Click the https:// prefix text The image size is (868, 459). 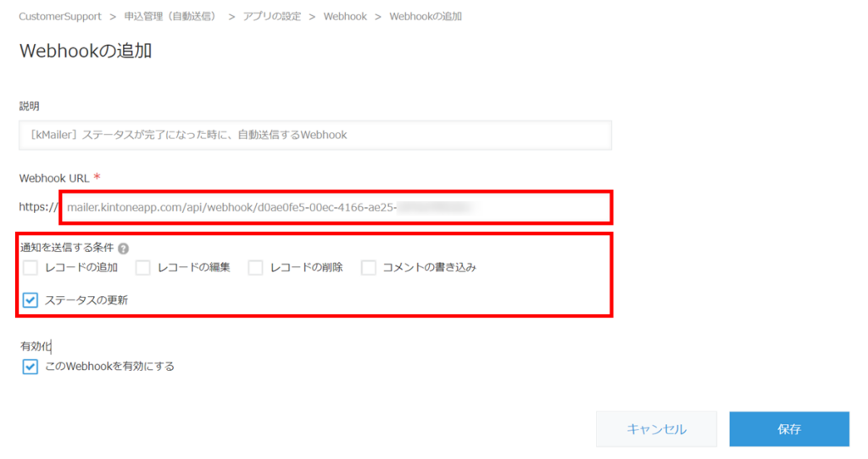(x=38, y=207)
